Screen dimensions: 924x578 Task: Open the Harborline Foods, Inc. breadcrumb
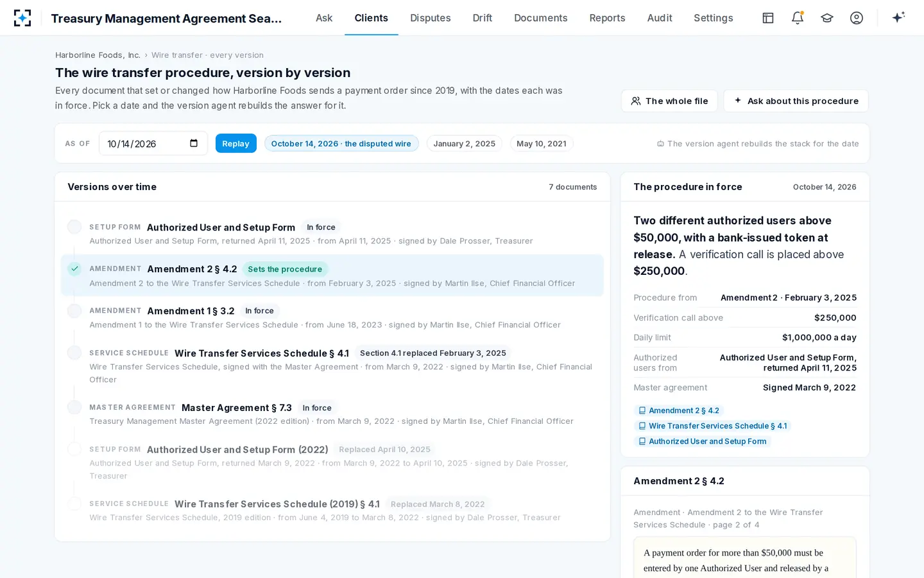[x=98, y=55]
